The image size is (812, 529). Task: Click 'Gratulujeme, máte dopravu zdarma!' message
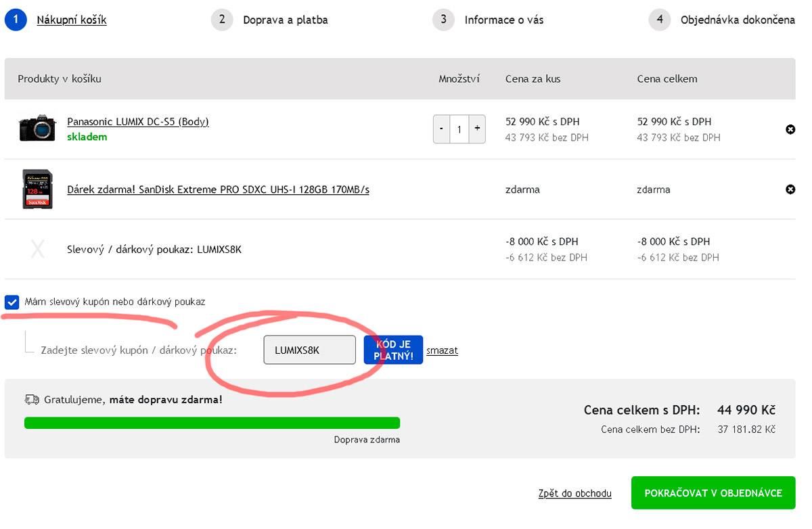click(x=133, y=400)
